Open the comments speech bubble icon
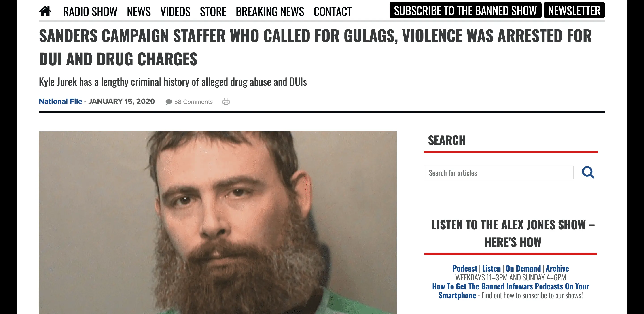644x314 pixels. point(169,102)
